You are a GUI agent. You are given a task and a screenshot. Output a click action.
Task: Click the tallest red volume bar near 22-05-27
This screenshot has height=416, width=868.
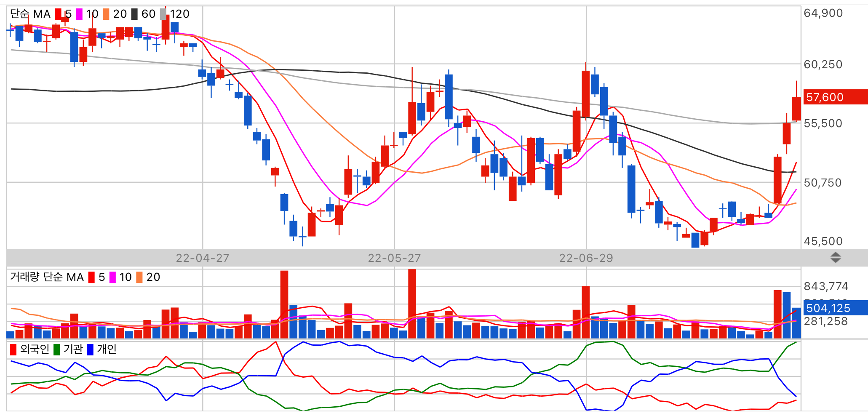pyautogui.click(x=412, y=304)
